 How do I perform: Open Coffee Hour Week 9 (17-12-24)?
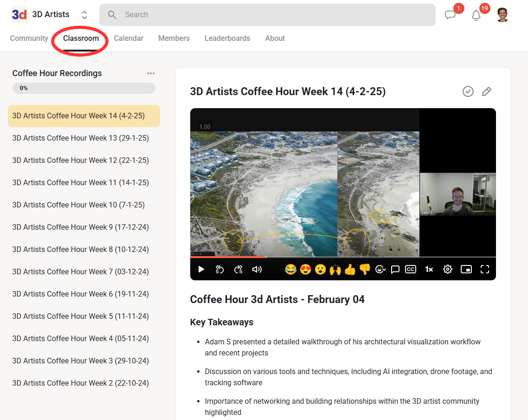point(81,227)
